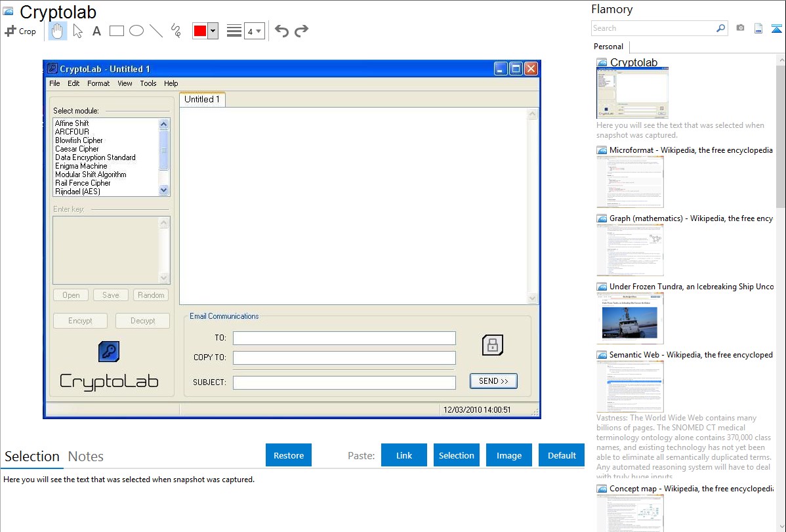Image resolution: width=786 pixels, height=532 pixels.
Task: Click the Default paste button
Action: (x=562, y=455)
